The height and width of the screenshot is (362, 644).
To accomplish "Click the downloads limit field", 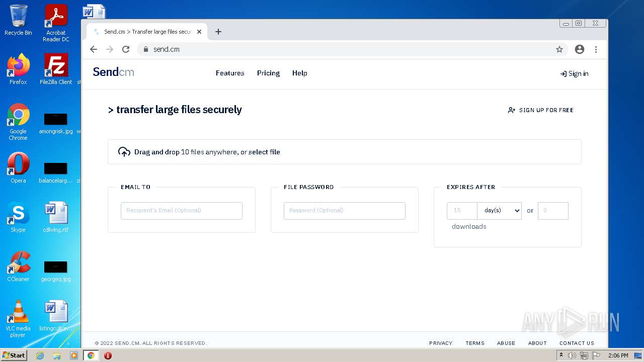I will [553, 211].
